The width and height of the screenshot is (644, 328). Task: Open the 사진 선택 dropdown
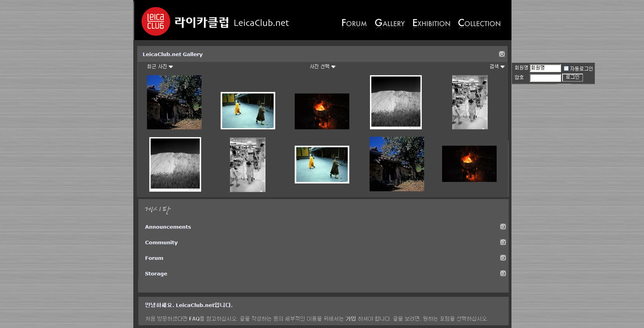pyautogui.click(x=322, y=67)
